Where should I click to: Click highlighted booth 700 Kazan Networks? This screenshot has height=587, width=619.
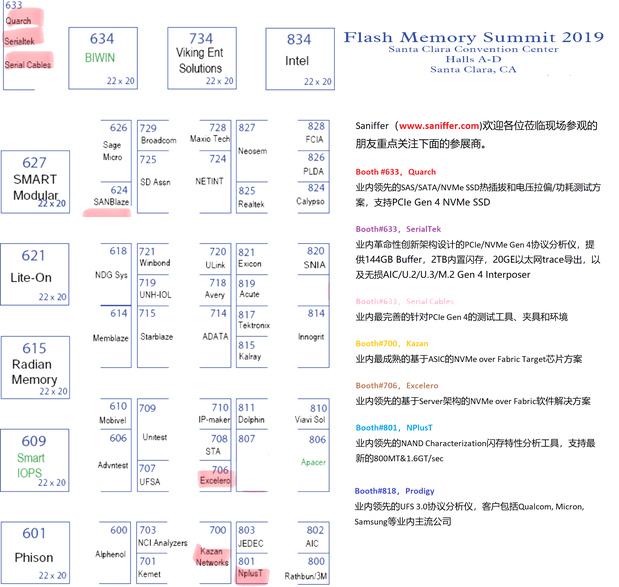(213, 553)
